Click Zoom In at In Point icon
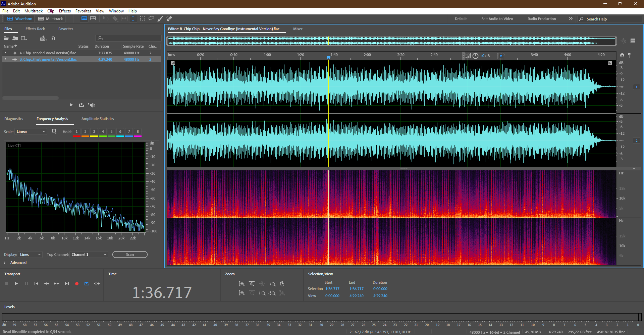Image resolution: width=644 pixels, height=335 pixels. [x=262, y=293]
